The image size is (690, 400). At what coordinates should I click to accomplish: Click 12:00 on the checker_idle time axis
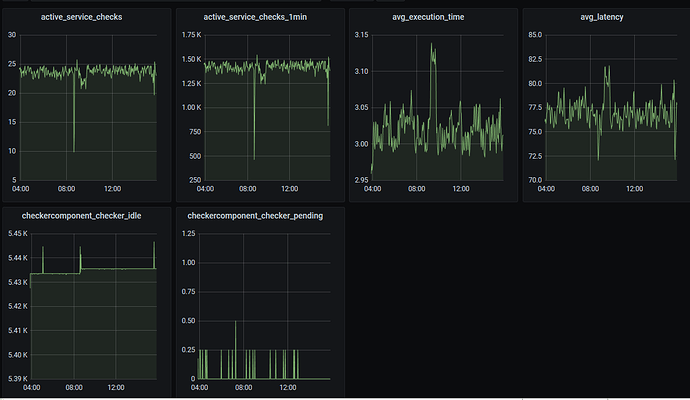116,388
